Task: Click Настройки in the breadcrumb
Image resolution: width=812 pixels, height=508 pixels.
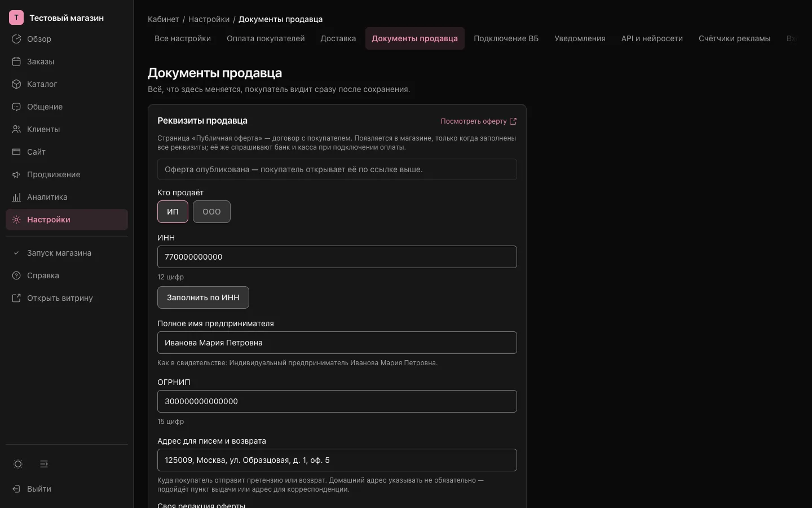Action: point(209,19)
